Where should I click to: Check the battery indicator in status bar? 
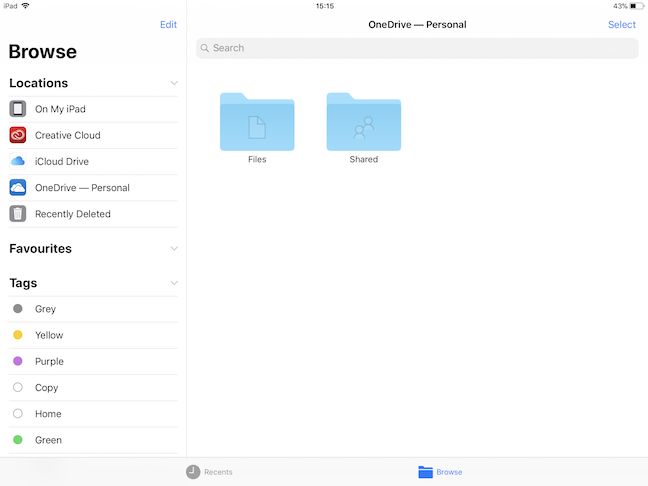click(x=636, y=6)
